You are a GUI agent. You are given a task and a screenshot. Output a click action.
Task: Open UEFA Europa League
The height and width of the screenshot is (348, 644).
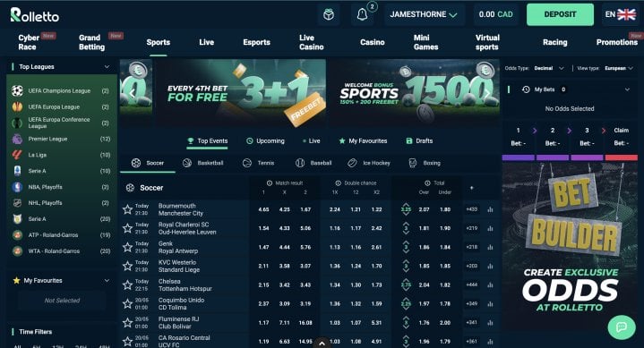point(61,106)
